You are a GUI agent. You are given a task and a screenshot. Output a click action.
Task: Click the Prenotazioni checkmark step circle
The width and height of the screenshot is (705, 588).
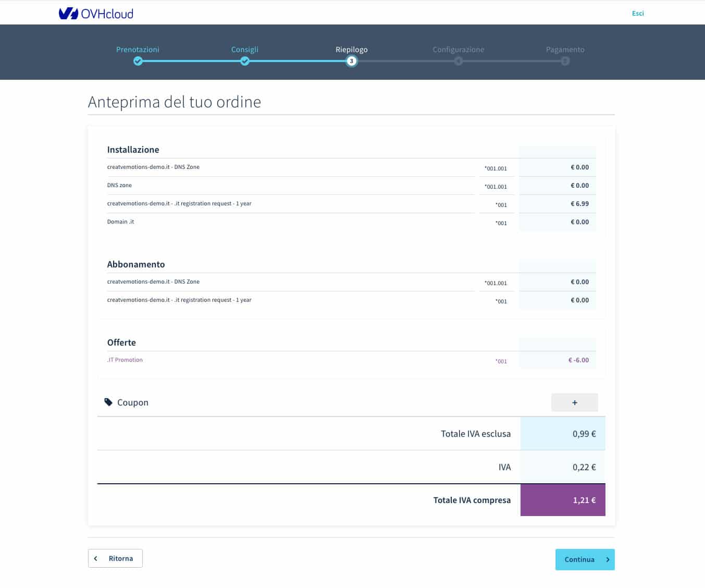[138, 61]
